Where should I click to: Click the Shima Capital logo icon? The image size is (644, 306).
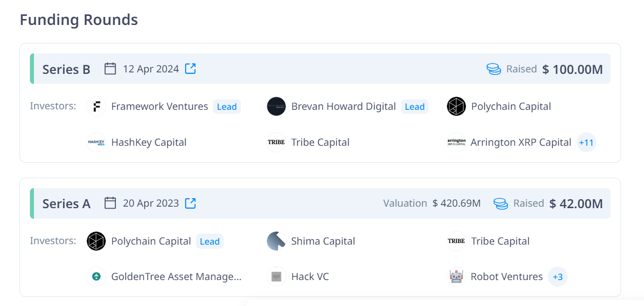point(276,241)
